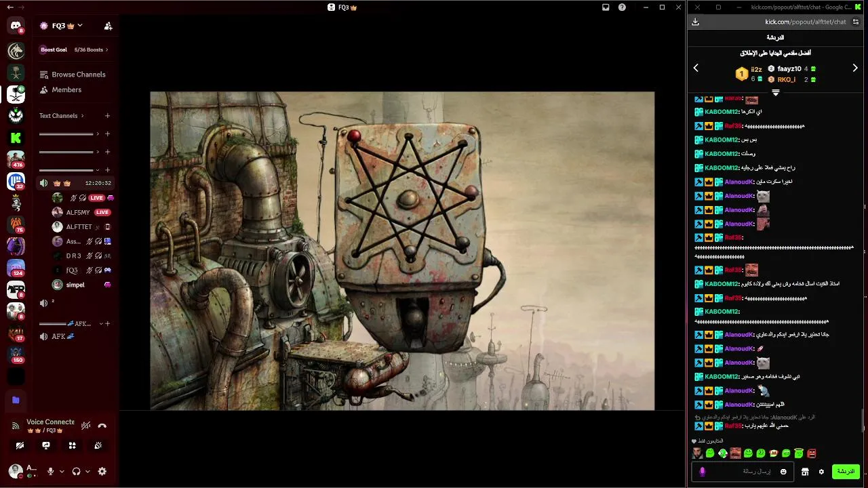This screenshot has width=868, height=488.
Task: Open Discord direct messages home icon
Action: click(x=16, y=26)
